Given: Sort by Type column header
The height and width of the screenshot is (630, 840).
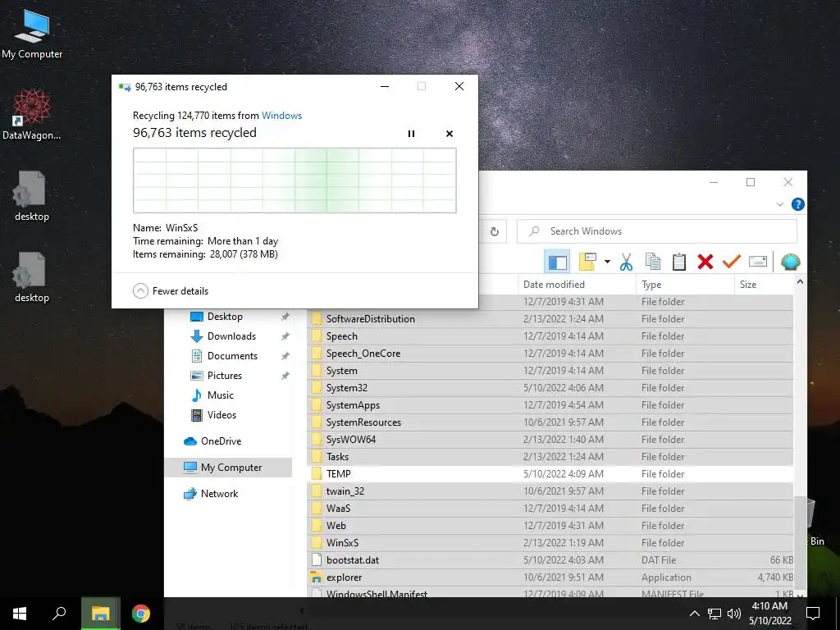Looking at the screenshot, I should 685,285.
